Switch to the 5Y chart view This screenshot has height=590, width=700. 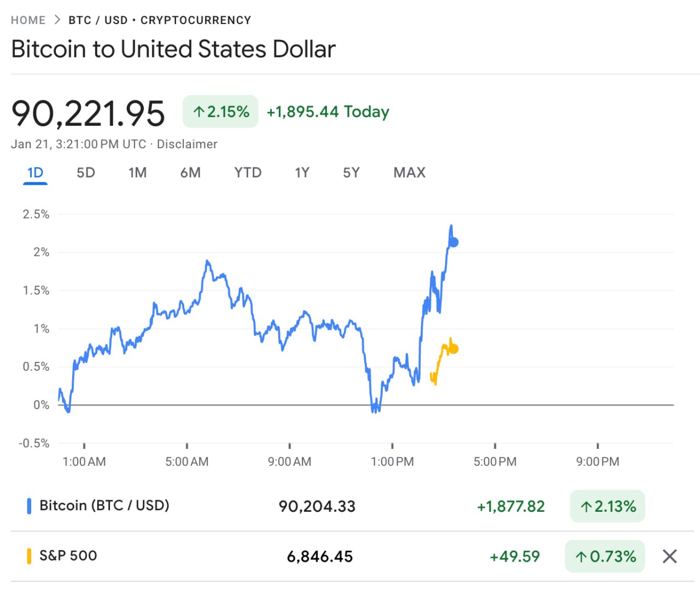pyautogui.click(x=351, y=173)
